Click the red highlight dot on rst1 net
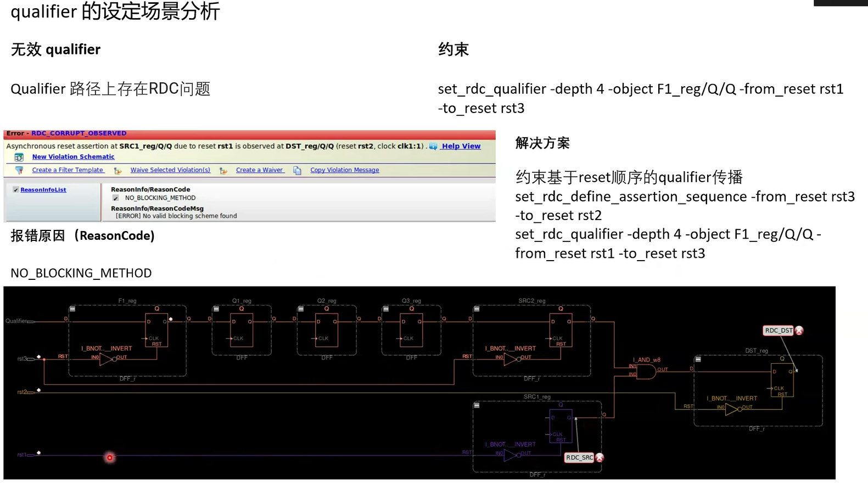The width and height of the screenshot is (868, 484). click(x=110, y=457)
